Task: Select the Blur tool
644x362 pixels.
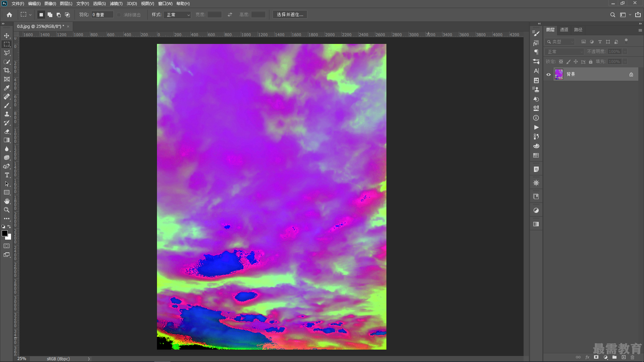Action: point(7,149)
